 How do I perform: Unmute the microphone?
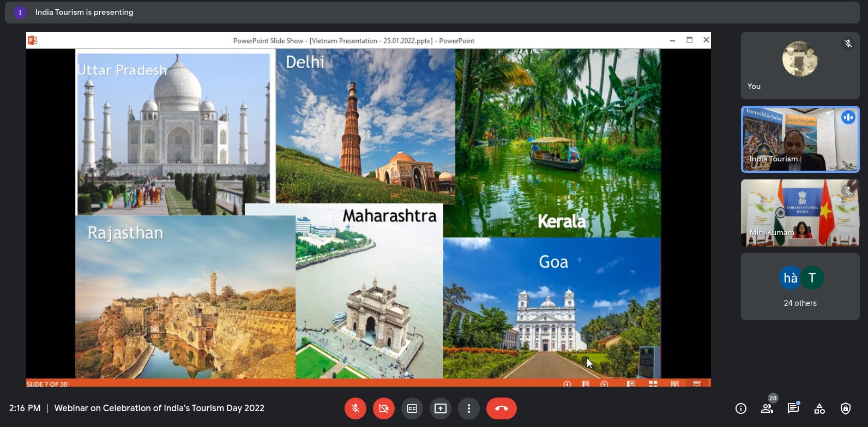tap(355, 408)
